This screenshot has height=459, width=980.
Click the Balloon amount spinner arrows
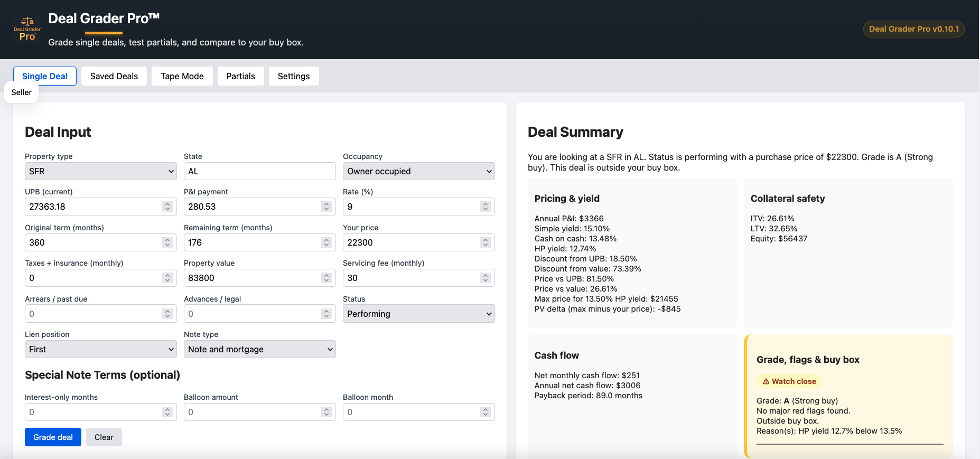click(x=326, y=412)
